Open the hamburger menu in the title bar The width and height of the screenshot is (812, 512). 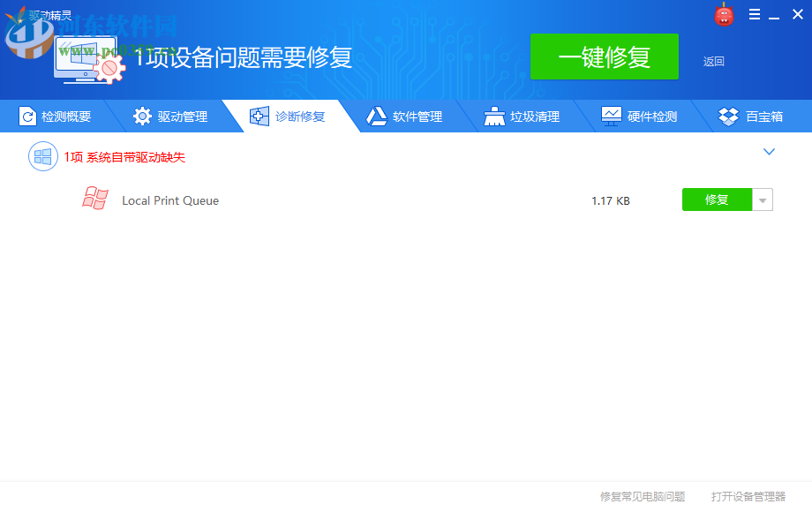pyautogui.click(x=756, y=14)
